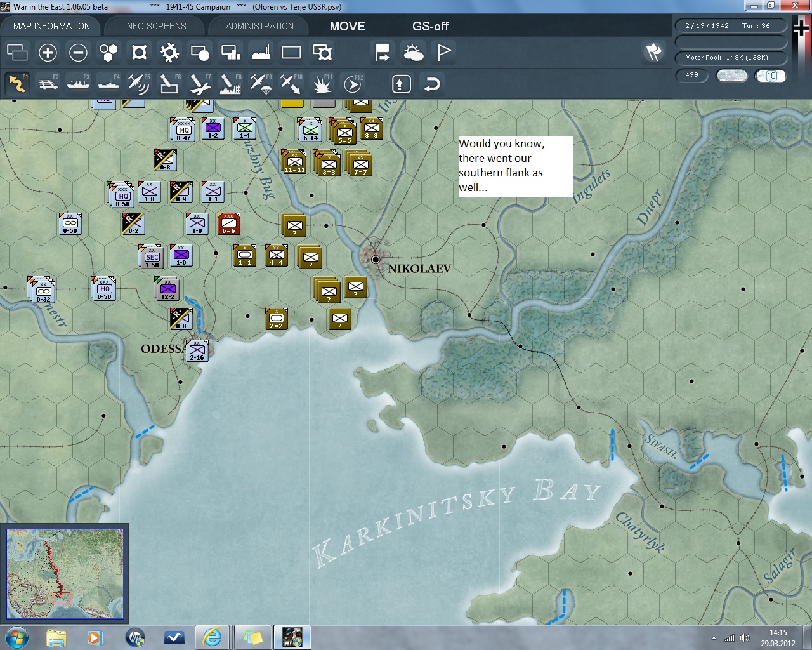
Task: Click the minimap of the Eastern Front
Action: (x=65, y=574)
